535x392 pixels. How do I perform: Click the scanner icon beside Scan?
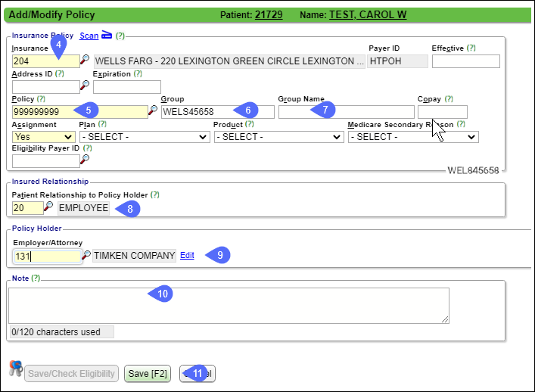[x=107, y=35]
